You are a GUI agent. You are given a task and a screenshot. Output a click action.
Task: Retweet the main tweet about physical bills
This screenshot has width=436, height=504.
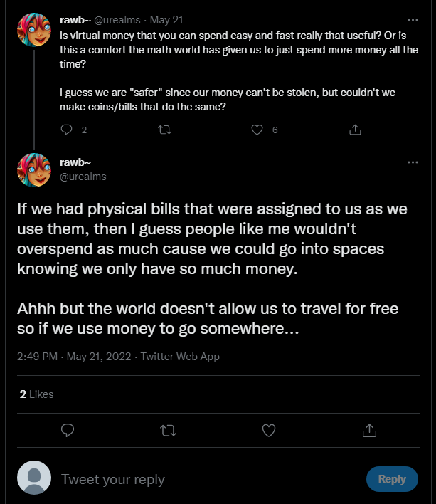[x=169, y=431]
